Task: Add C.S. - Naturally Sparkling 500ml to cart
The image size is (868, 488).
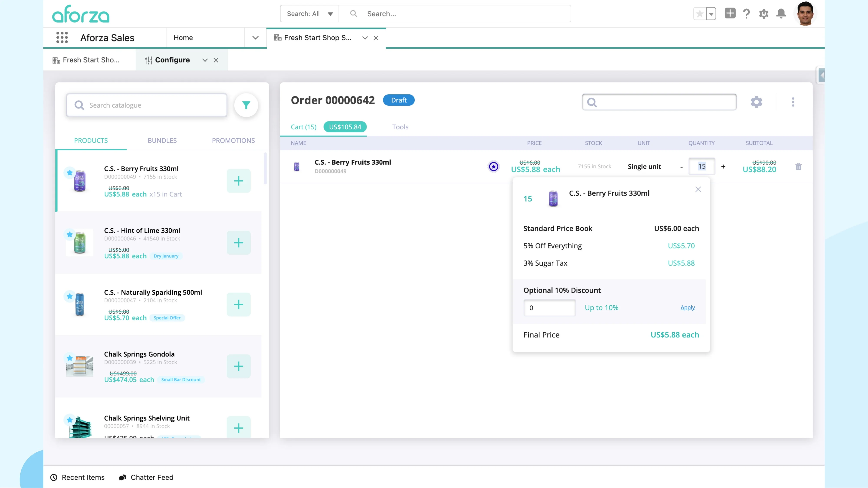Action: click(x=238, y=305)
